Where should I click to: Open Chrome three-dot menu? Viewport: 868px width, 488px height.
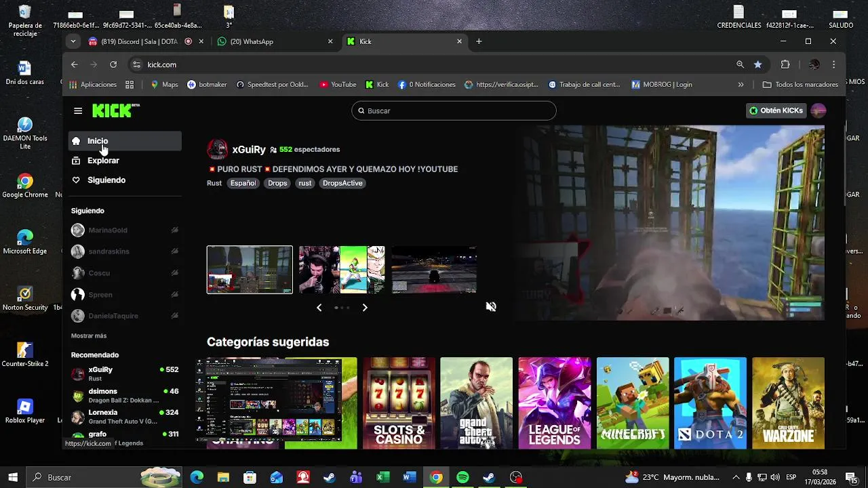point(834,64)
